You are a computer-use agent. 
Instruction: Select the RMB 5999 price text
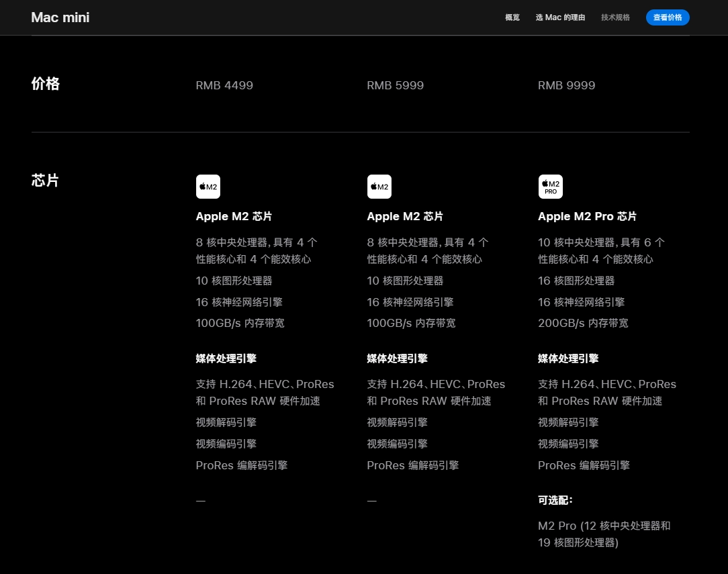tap(395, 85)
